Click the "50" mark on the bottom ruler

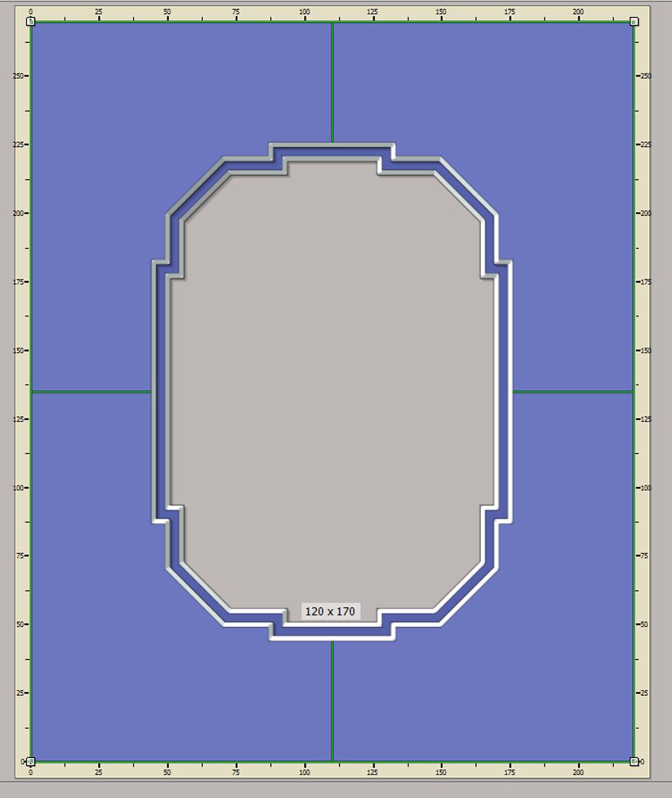(167, 772)
